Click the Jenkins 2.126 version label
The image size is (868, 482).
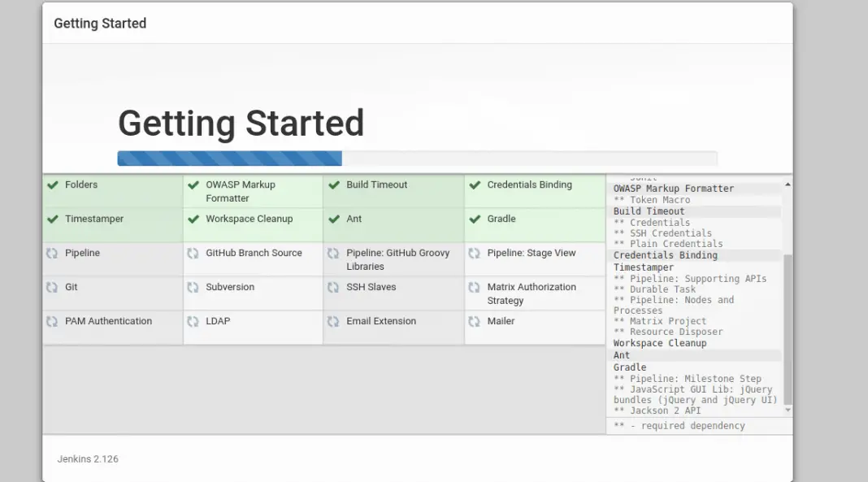pos(87,458)
